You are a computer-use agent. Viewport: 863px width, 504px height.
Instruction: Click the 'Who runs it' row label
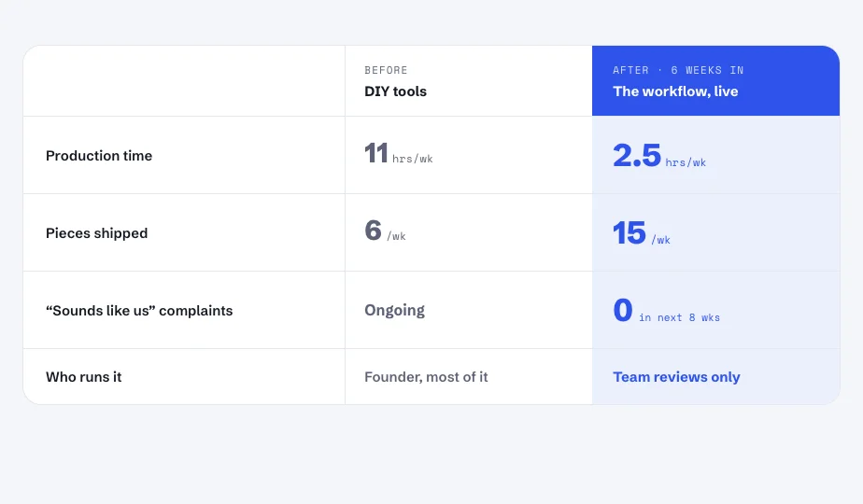coord(84,377)
